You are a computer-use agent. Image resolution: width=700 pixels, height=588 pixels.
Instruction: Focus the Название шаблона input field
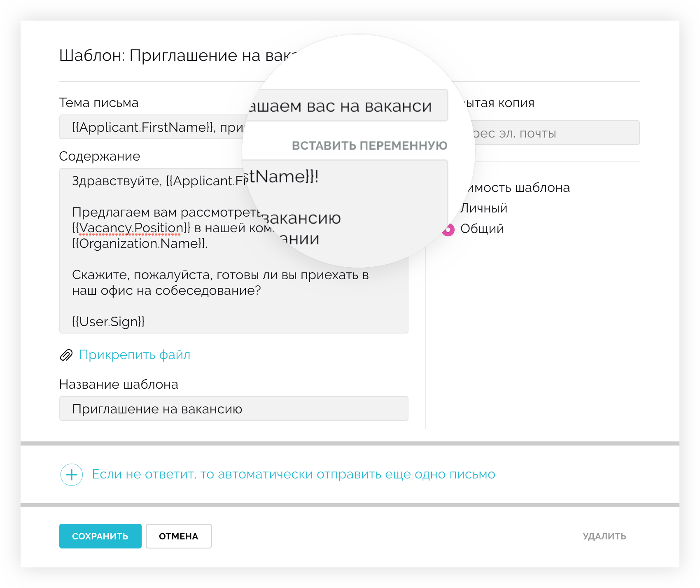coord(233,409)
